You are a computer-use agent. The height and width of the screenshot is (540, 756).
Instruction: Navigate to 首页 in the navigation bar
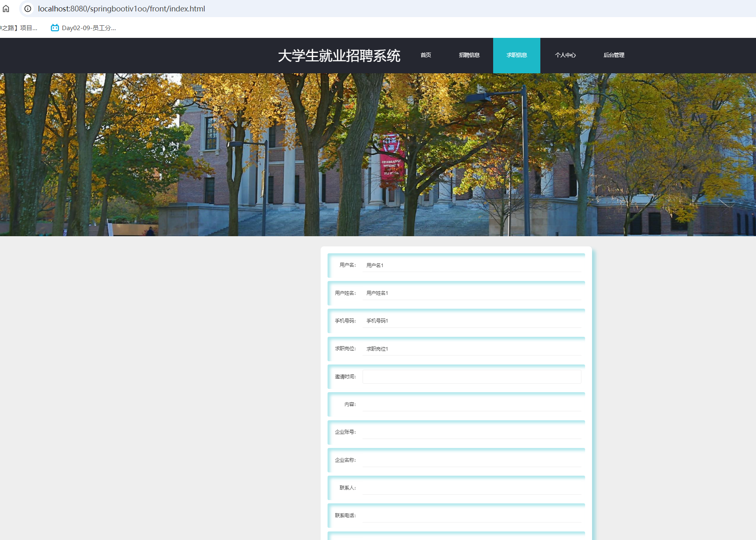426,55
